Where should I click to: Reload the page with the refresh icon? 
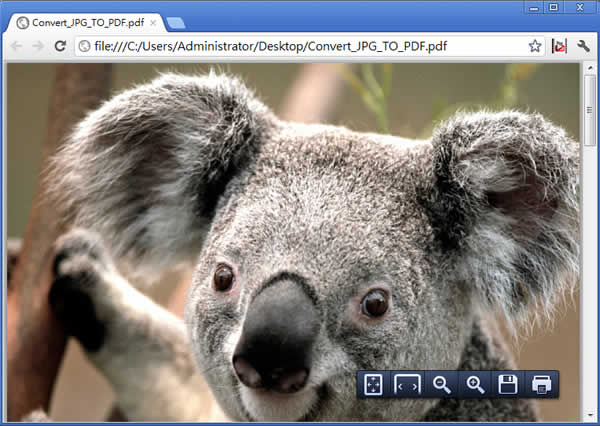coord(60,46)
